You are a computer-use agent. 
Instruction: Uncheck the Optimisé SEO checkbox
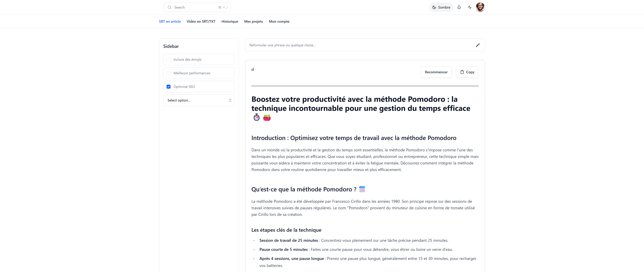(x=169, y=87)
